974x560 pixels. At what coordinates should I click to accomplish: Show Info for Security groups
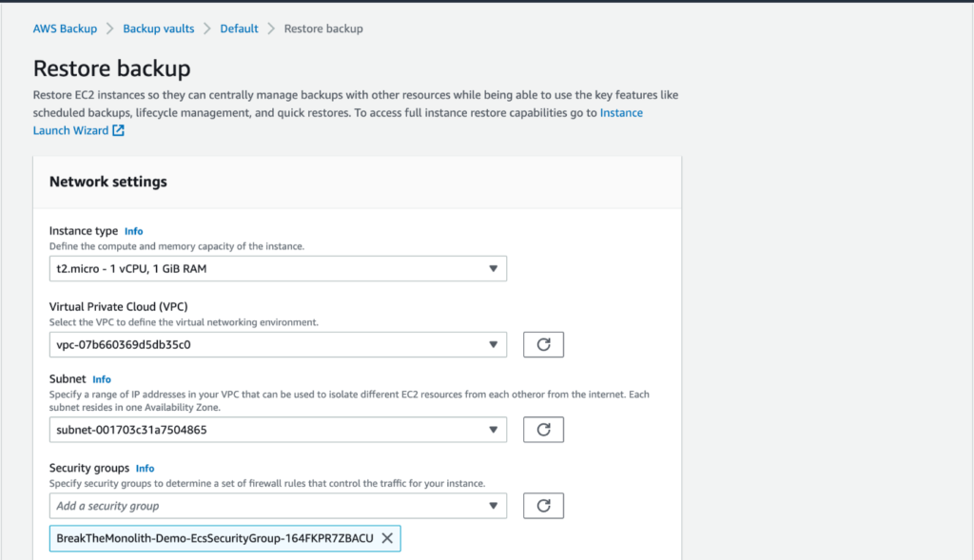145,468
